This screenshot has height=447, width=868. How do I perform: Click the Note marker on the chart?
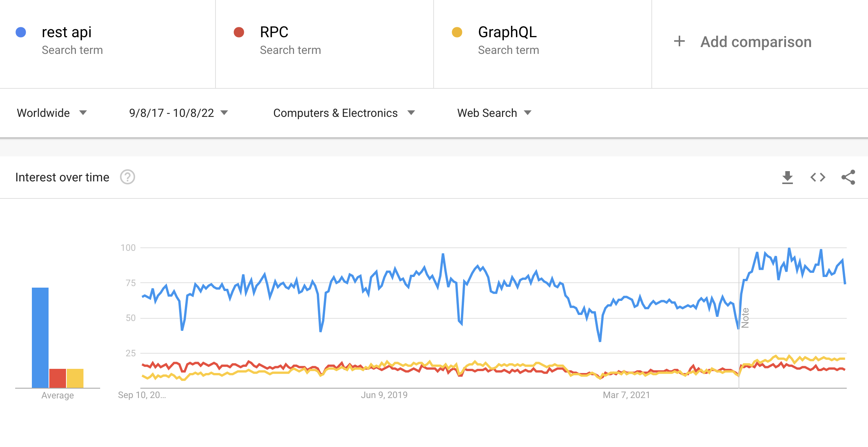pos(745,318)
